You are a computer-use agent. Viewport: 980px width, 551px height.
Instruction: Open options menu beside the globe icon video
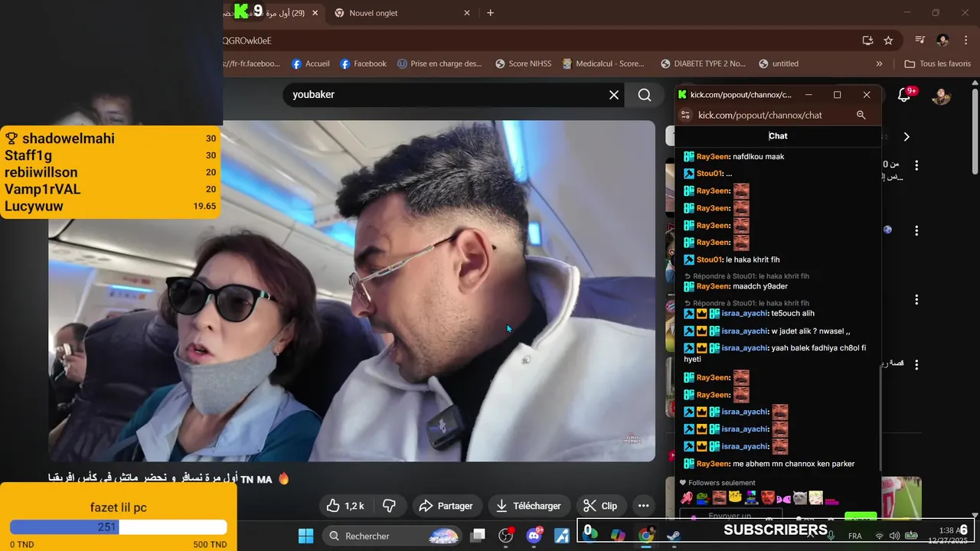point(916,230)
